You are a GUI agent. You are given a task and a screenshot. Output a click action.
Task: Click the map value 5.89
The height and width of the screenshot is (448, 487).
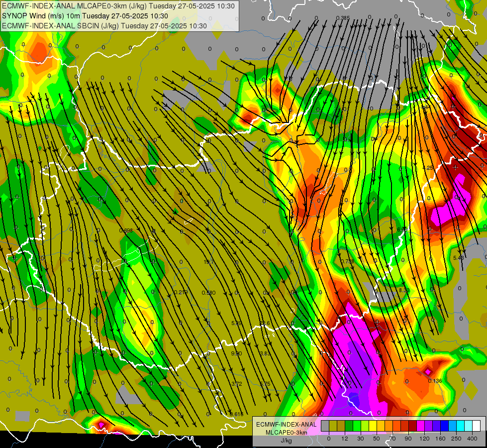[236, 323]
